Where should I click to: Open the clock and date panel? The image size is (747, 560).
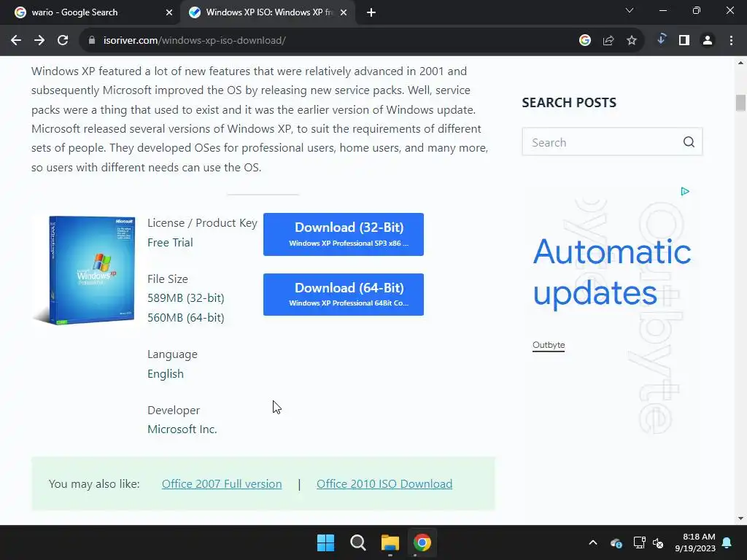695,542
